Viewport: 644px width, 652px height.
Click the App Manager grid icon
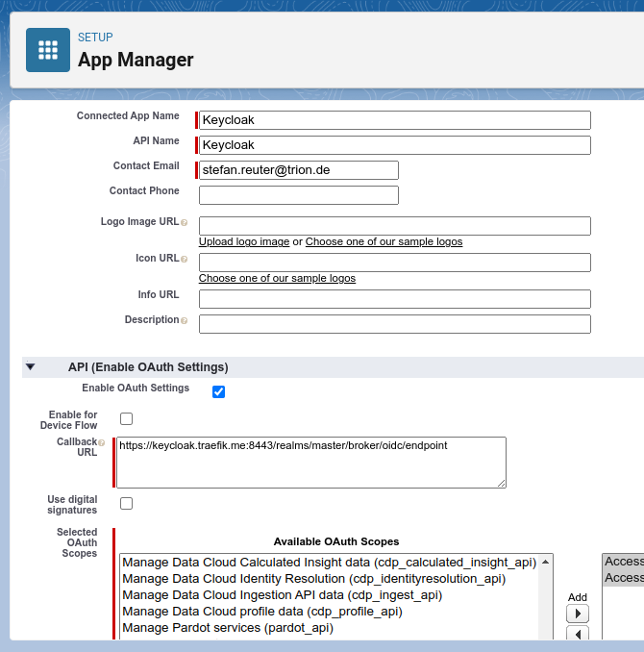point(48,50)
